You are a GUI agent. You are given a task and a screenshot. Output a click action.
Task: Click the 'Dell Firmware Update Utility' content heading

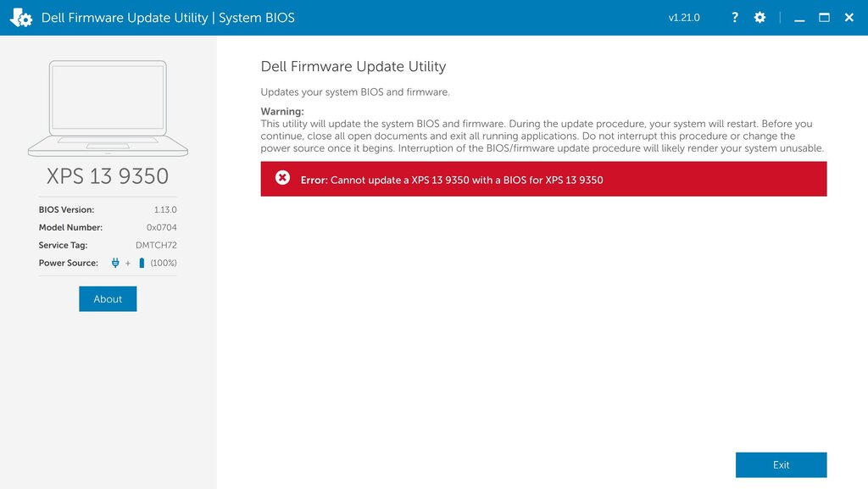(x=353, y=66)
